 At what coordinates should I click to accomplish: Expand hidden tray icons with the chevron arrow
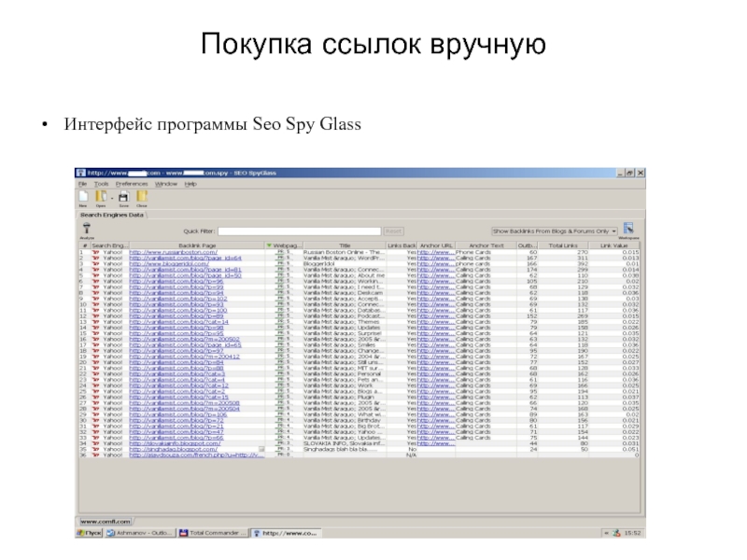coord(606,533)
